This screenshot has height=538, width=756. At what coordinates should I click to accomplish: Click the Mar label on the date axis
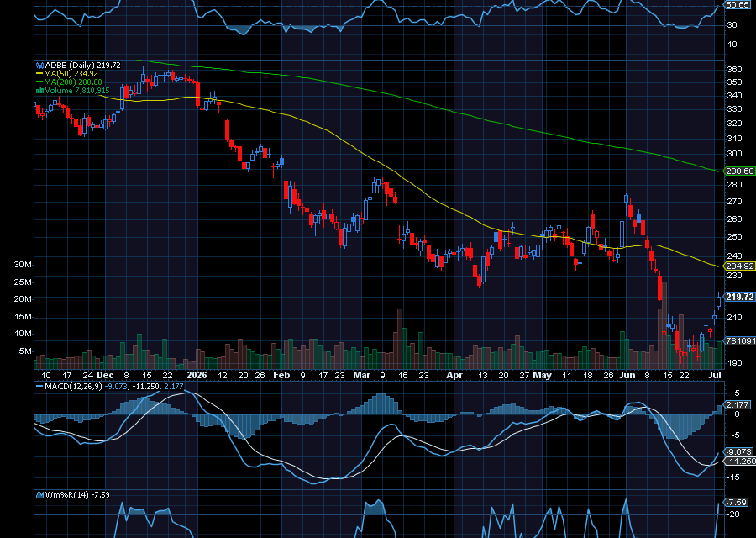click(361, 375)
